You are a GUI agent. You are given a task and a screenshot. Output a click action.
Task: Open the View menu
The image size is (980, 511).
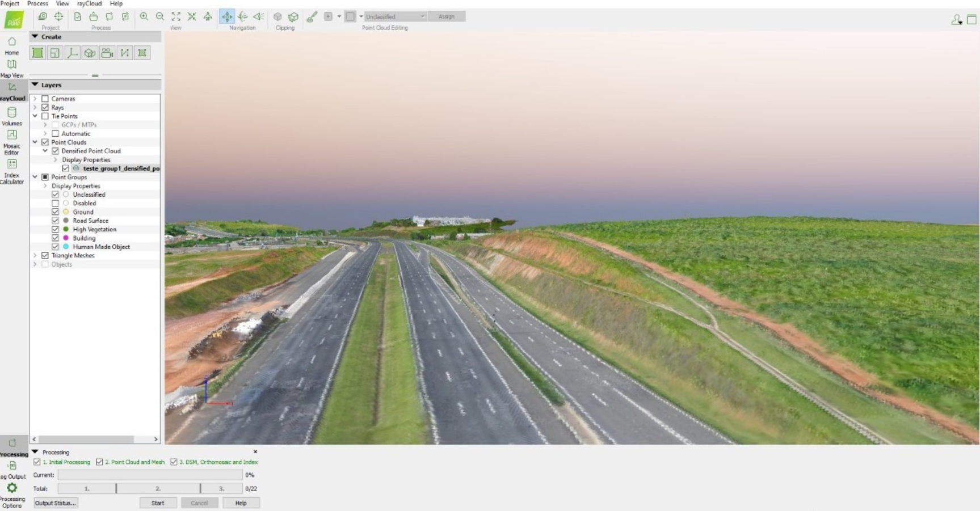tap(62, 3)
